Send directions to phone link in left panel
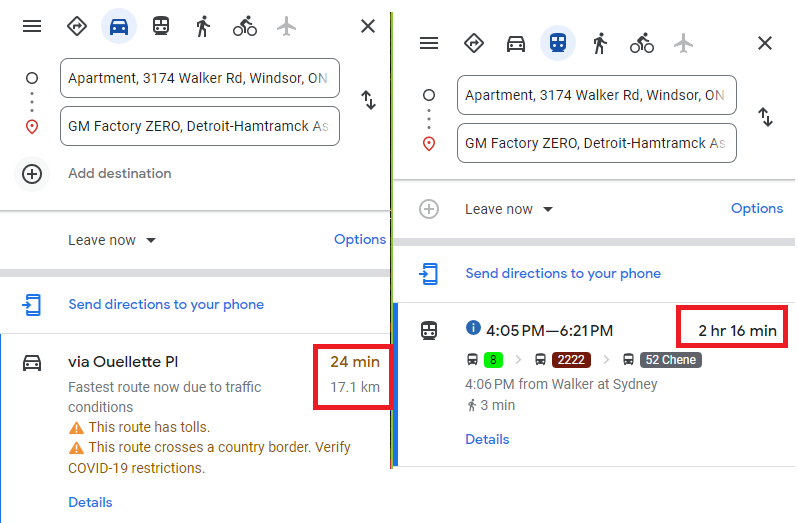 pos(166,304)
